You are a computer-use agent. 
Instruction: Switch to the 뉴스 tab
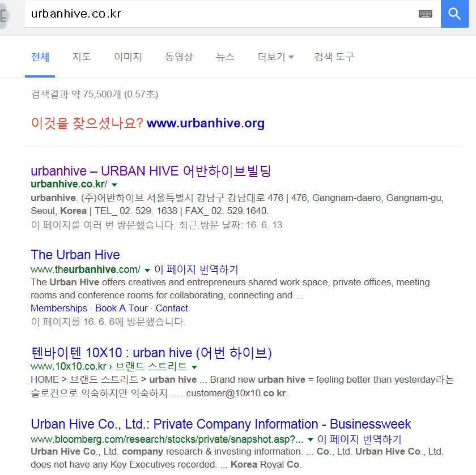226,57
